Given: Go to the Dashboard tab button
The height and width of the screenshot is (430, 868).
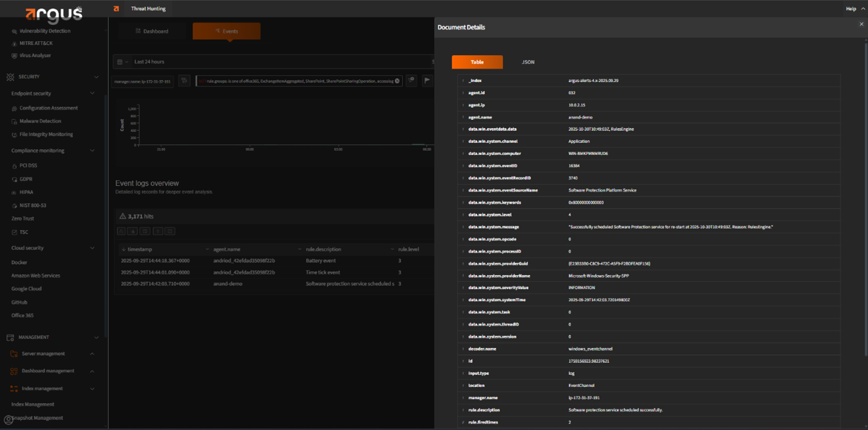Looking at the screenshot, I should pyautogui.click(x=152, y=31).
